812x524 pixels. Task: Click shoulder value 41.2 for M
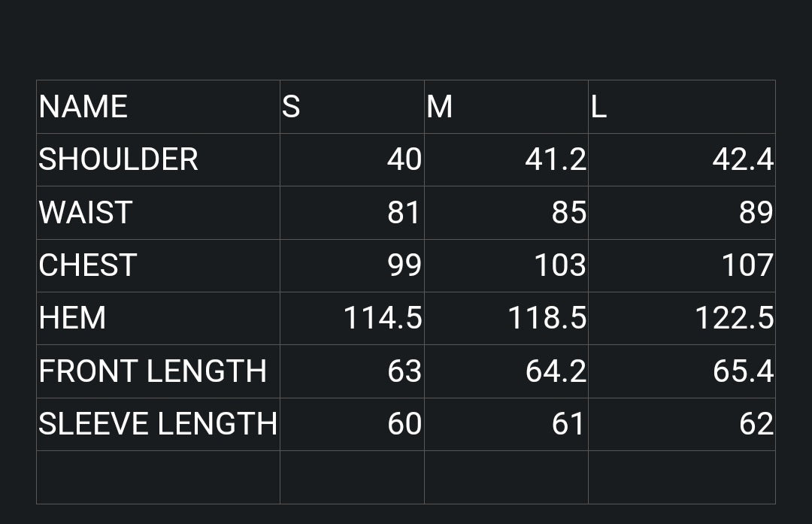point(506,159)
